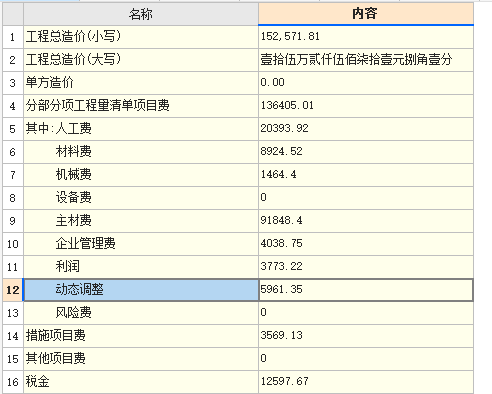
Task: Select the 设备费 name cell
Action: coord(141,198)
